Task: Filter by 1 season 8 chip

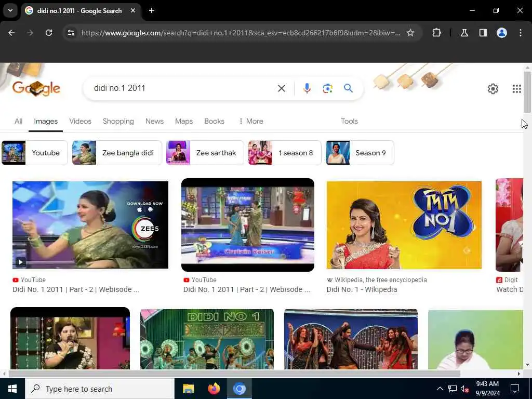Action: tap(285, 153)
